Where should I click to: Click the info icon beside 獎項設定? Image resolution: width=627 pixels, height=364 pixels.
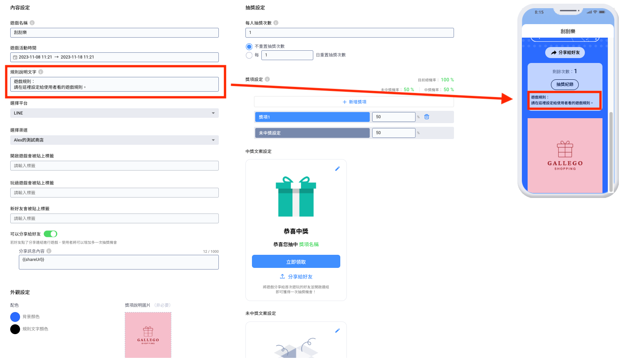[x=267, y=79]
